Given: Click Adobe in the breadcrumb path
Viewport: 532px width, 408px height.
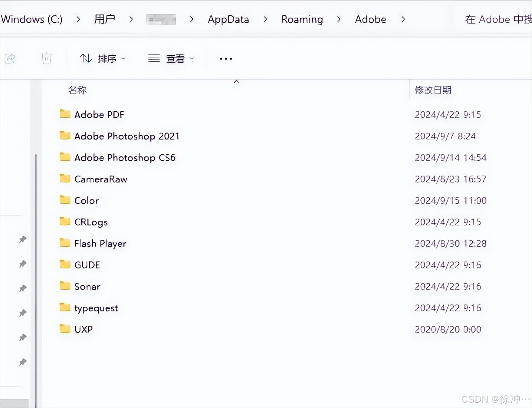Looking at the screenshot, I should (x=370, y=19).
